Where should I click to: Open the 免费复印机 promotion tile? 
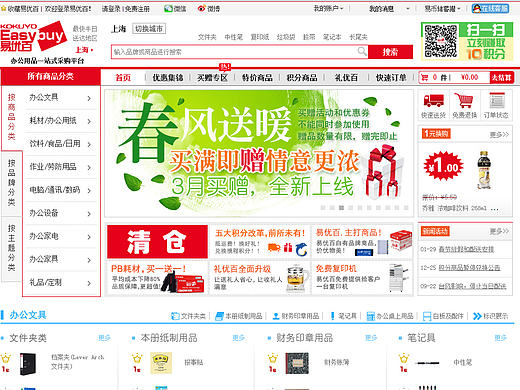click(362, 278)
